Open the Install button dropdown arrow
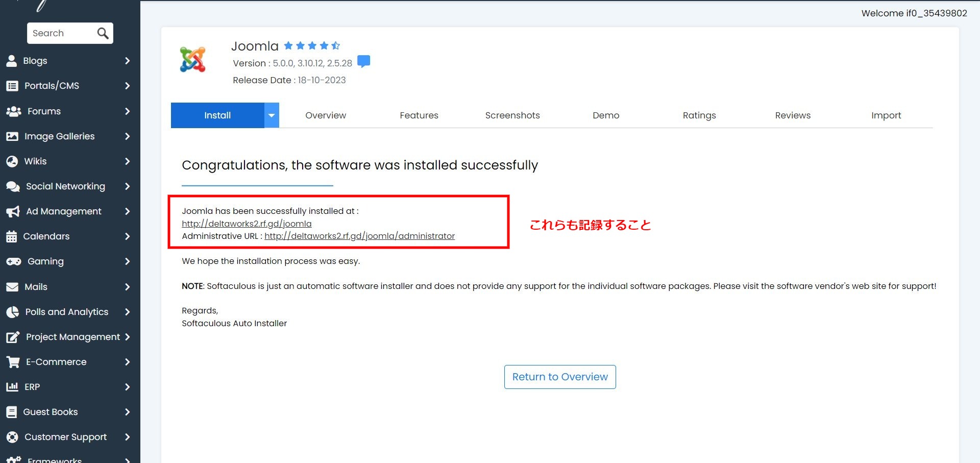This screenshot has width=980, height=463. coord(272,115)
